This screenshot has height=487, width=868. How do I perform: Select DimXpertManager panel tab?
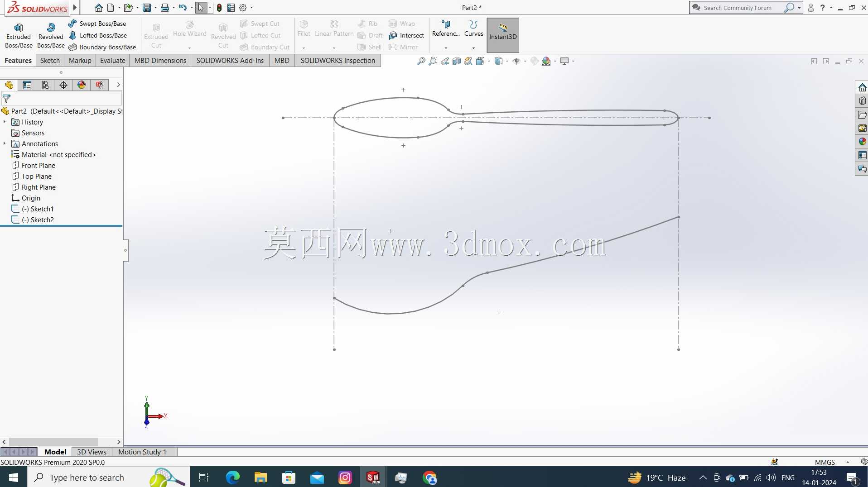(x=63, y=85)
